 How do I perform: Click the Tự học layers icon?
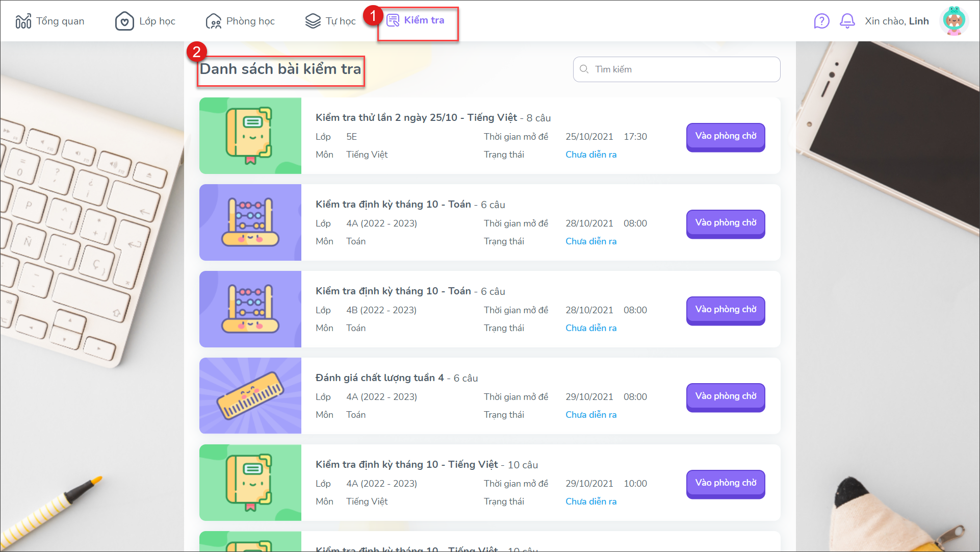coord(313,21)
